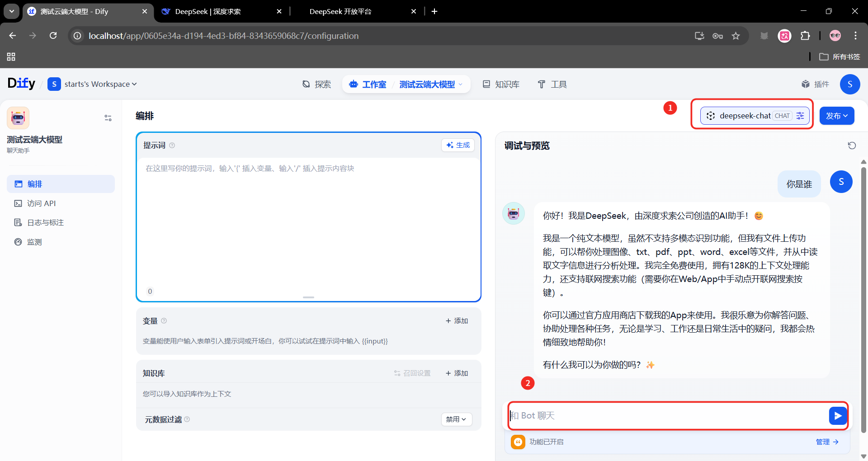Open the 监测 monitoring page
The height and width of the screenshot is (461, 868).
pyautogui.click(x=61, y=242)
